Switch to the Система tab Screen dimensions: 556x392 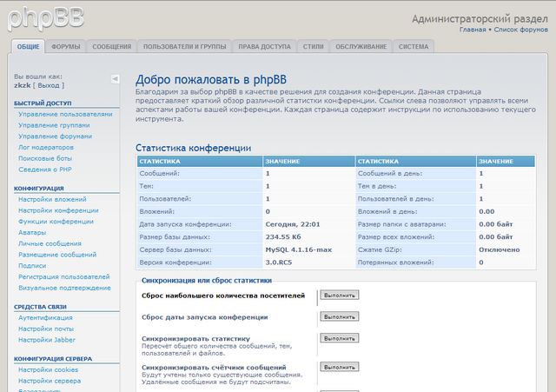pos(413,47)
